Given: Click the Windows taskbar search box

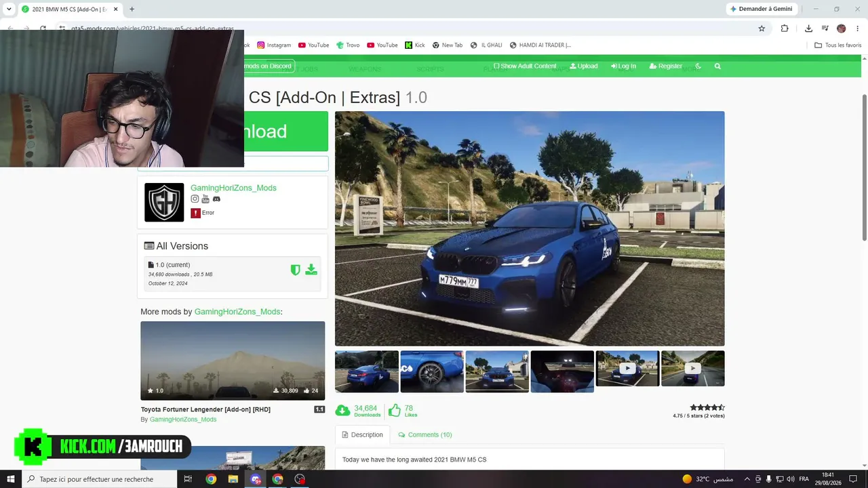Looking at the screenshot, I should pyautogui.click(x=100, y=479).
